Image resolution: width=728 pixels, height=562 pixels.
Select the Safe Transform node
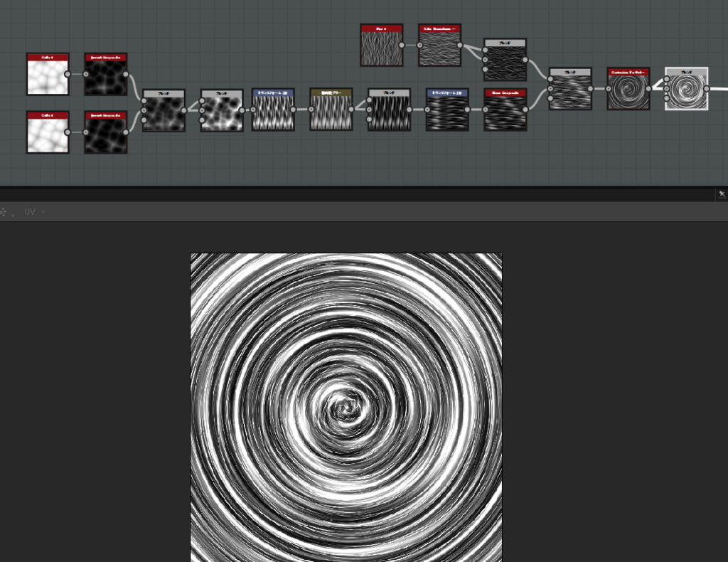(x=439, y=46)
